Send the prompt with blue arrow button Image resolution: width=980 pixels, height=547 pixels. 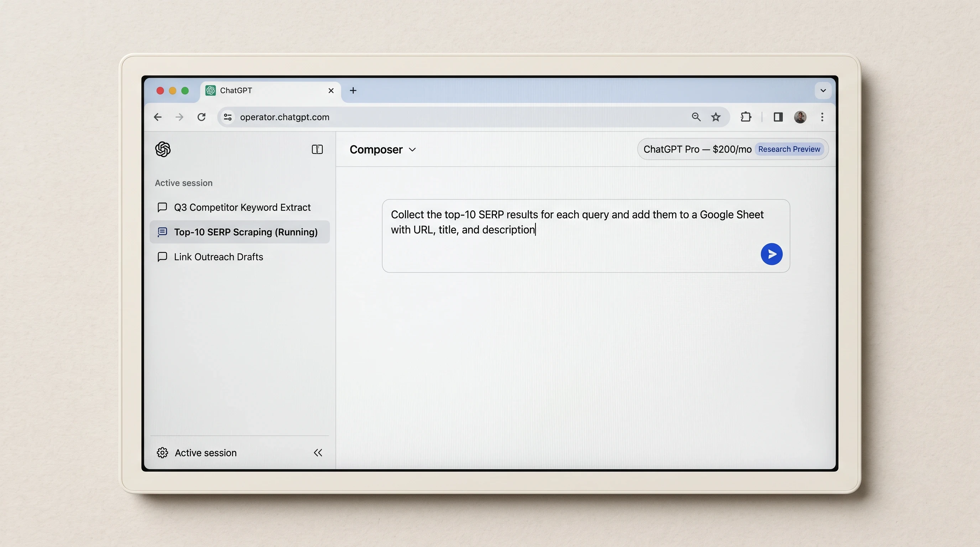772,254
